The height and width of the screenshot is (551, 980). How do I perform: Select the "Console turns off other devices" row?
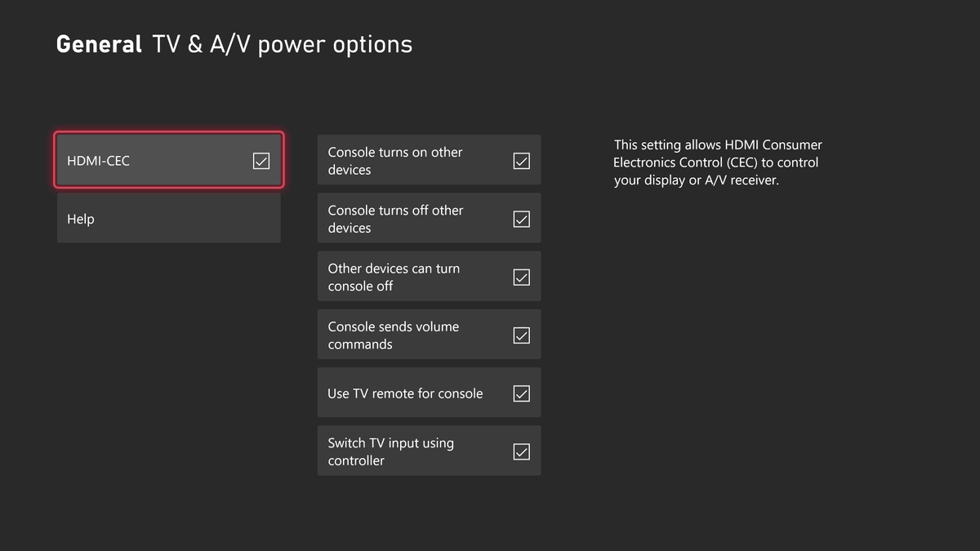tap(408, 219)
